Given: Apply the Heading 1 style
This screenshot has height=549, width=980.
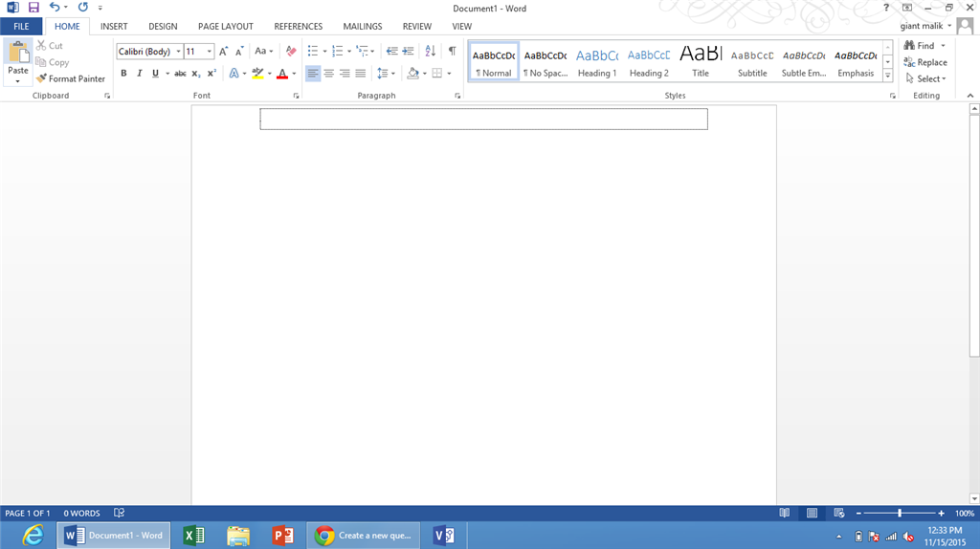Looking at the screenshot, I should point(597,62).
